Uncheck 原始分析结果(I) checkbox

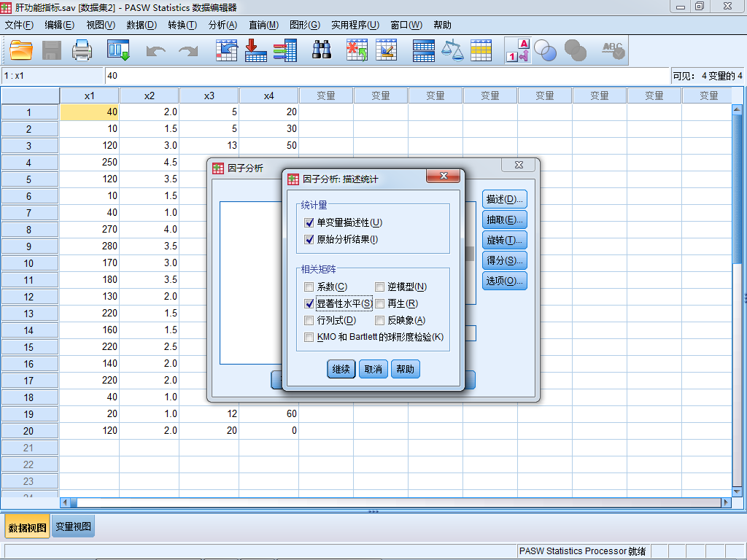click(309, 239)
